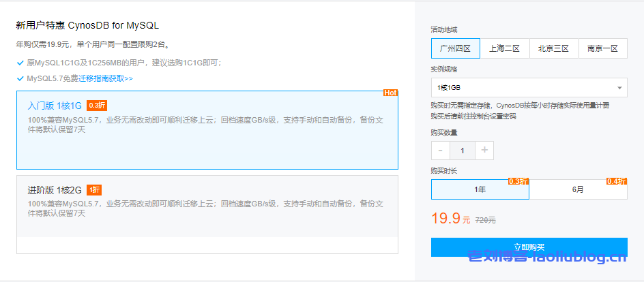Image resolution: width=644 pixels, height=282 pixels.
Task: Click the 0.3折 badge beside 入门版 1核1G
Action: 97,106
